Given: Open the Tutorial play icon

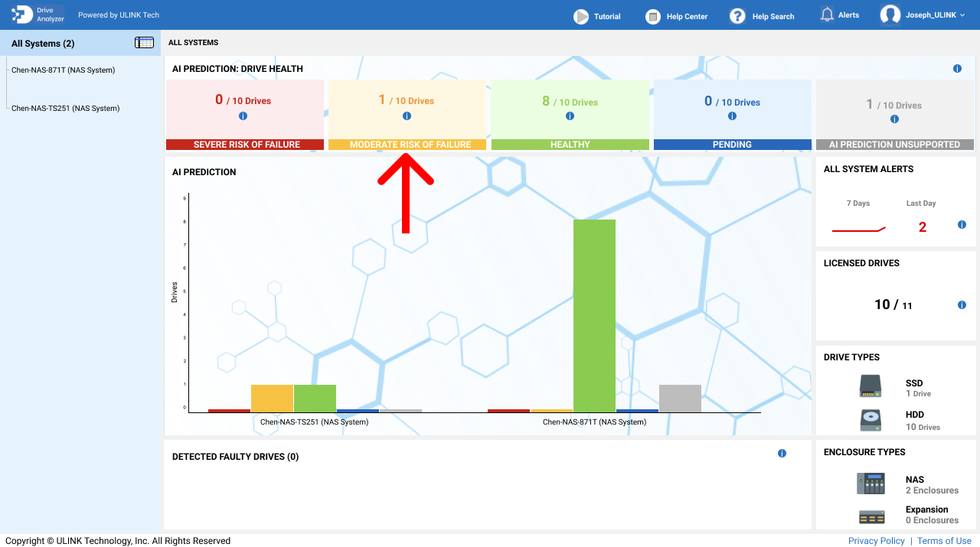Looking at the screenshot, I should click(582, 16).
